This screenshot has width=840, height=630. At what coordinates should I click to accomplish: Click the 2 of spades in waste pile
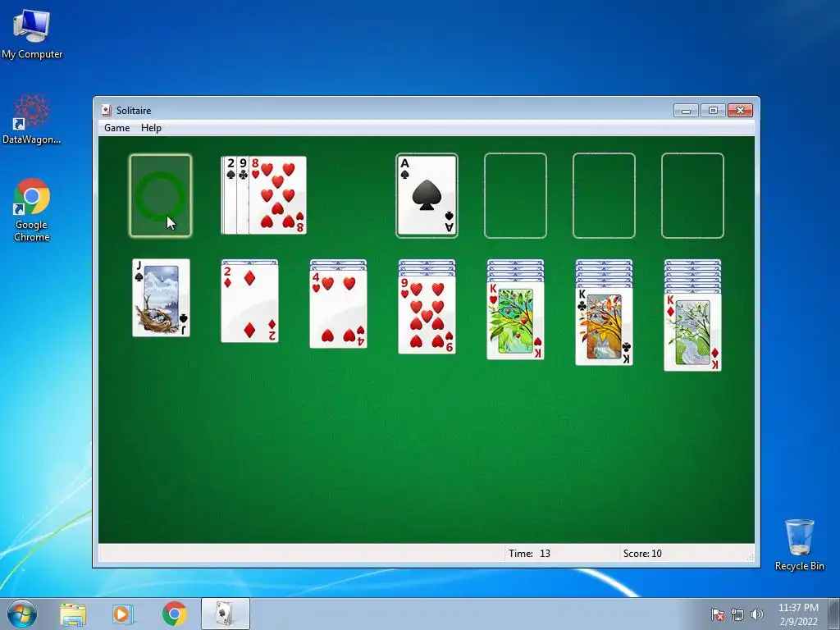[x=230, y=195]
